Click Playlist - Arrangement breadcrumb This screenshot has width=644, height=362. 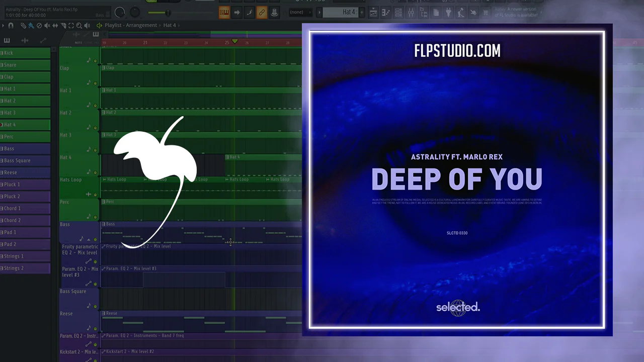tap(131, 25)
